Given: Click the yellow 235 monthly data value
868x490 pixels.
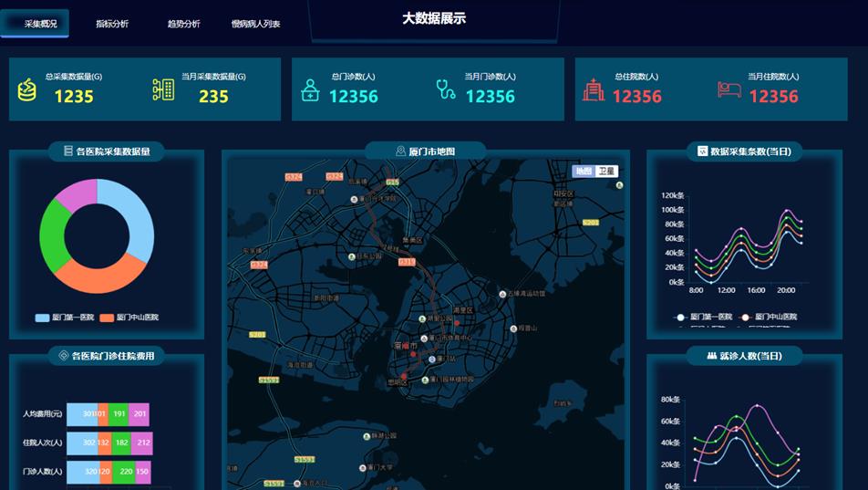Looking at the screenshot, I should point(213,97).
